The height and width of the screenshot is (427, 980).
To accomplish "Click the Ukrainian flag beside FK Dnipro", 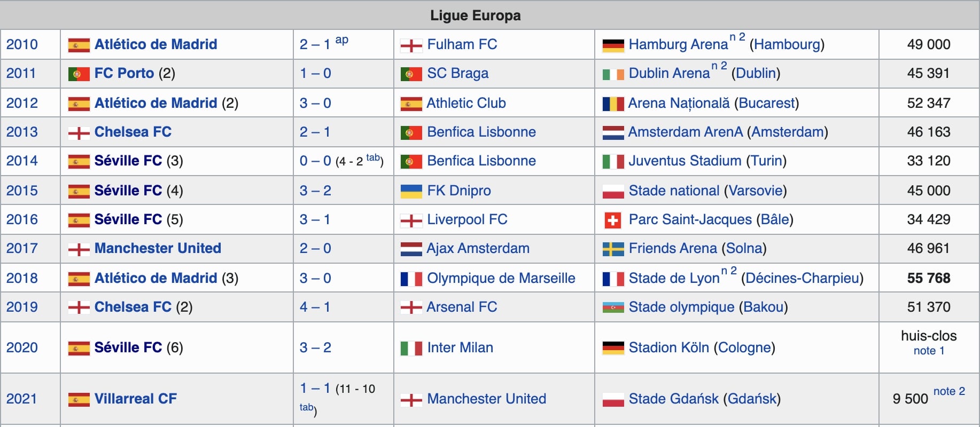I will [411, 191].
